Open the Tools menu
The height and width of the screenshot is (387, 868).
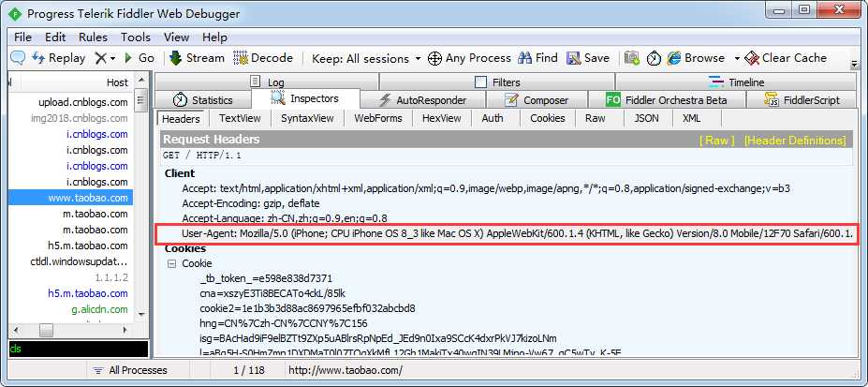point(136,37)
